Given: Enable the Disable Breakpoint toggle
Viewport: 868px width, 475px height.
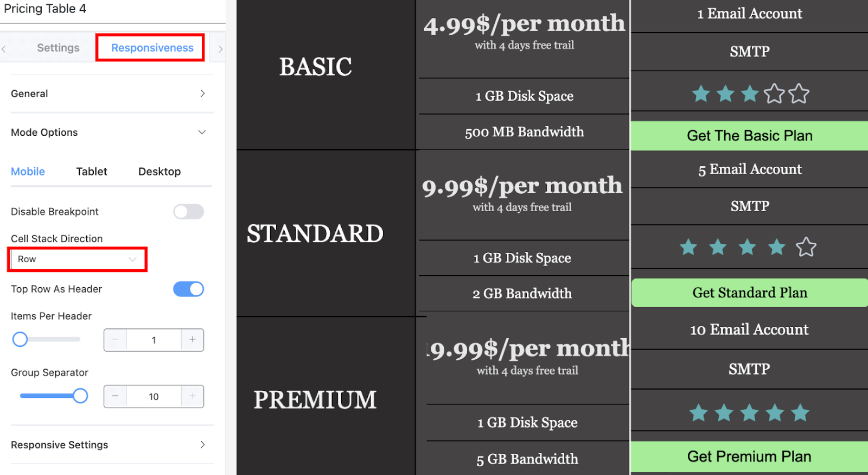Looking at the screenshot, I should 188,212.
